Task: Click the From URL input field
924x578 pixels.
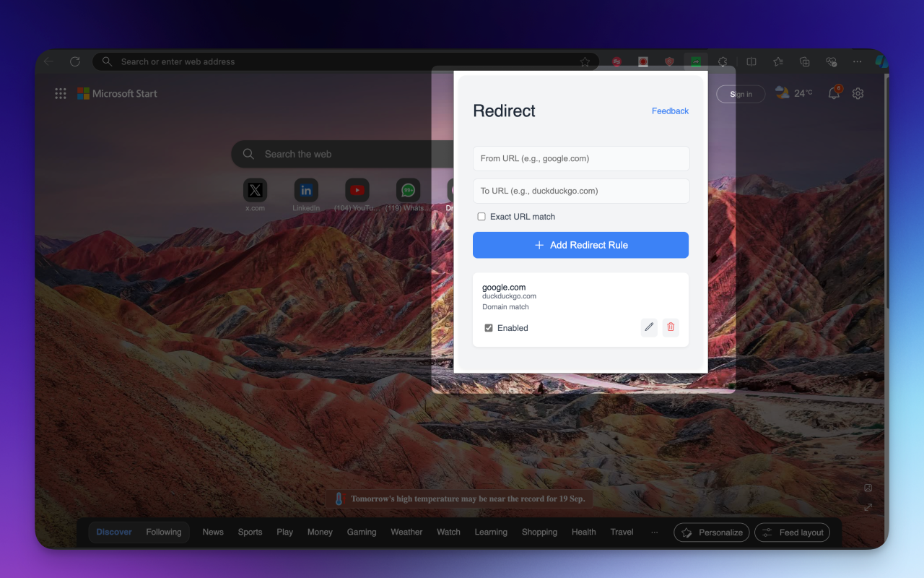Action: click(x=580, y=158)
